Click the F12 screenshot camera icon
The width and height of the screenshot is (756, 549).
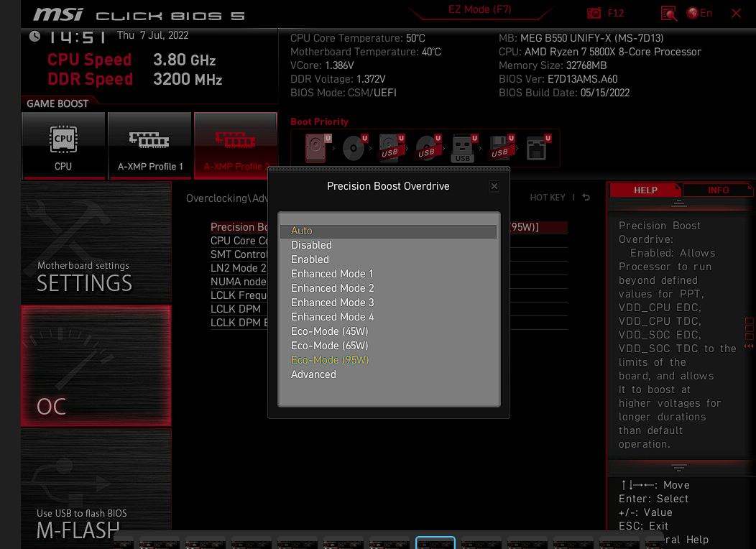point(594,13)
